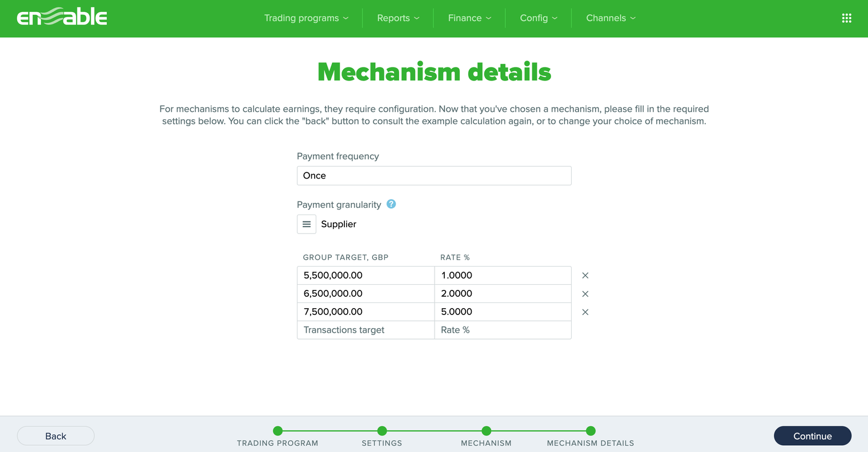The image size is (868, 452).
Task: Edit the 5,500,000.00 group target field
Action: click(366, 275)
